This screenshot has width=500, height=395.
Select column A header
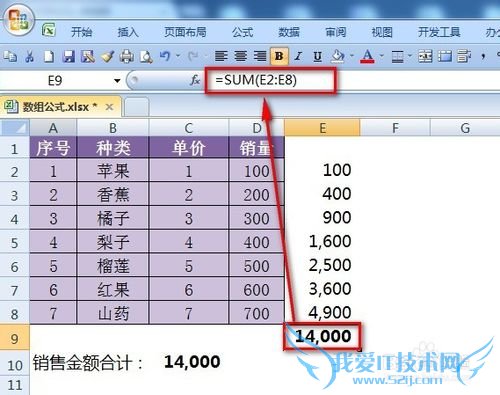pos(53,128)
